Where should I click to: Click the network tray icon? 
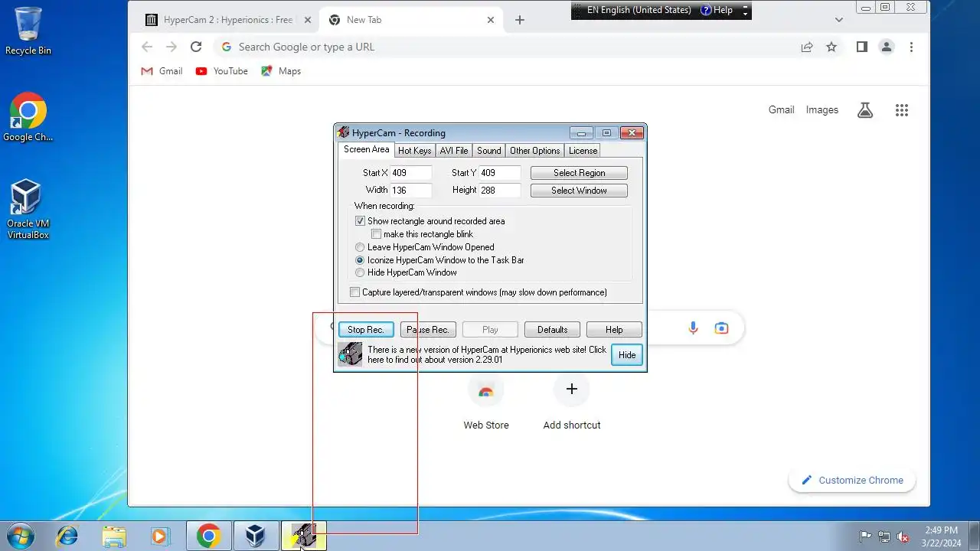884,536
